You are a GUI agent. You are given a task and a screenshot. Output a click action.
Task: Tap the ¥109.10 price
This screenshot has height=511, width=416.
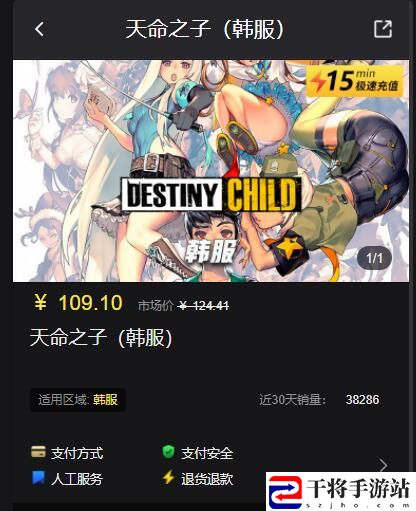[x=78, y=303]
